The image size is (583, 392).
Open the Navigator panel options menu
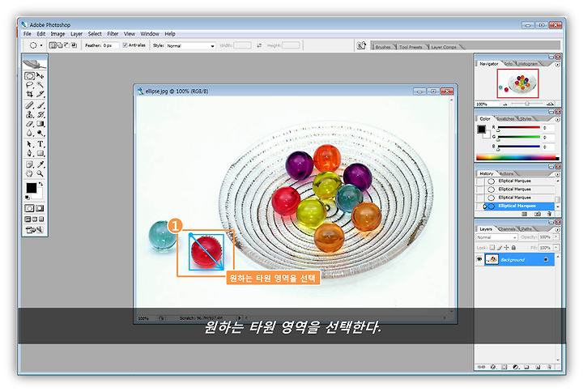557,64
